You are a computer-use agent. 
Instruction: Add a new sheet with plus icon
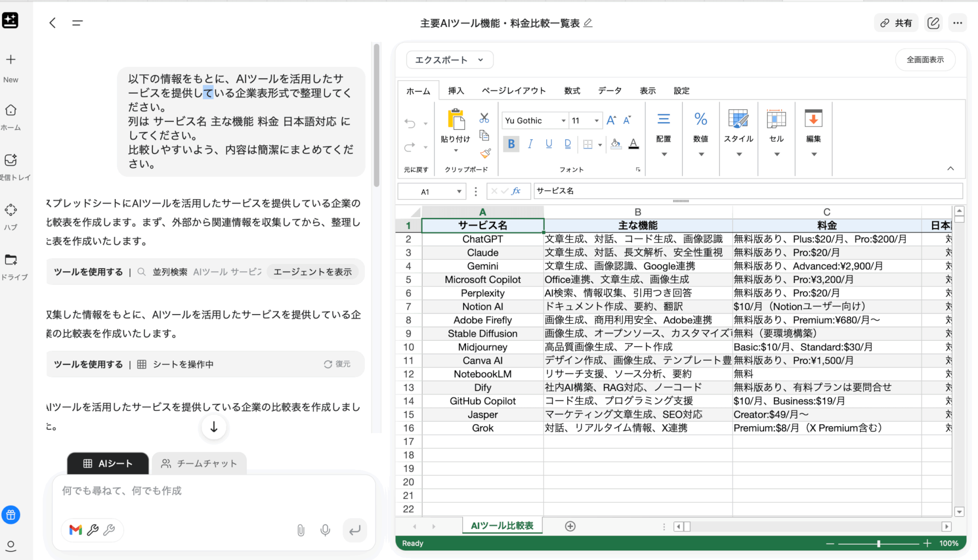(570, 526)
